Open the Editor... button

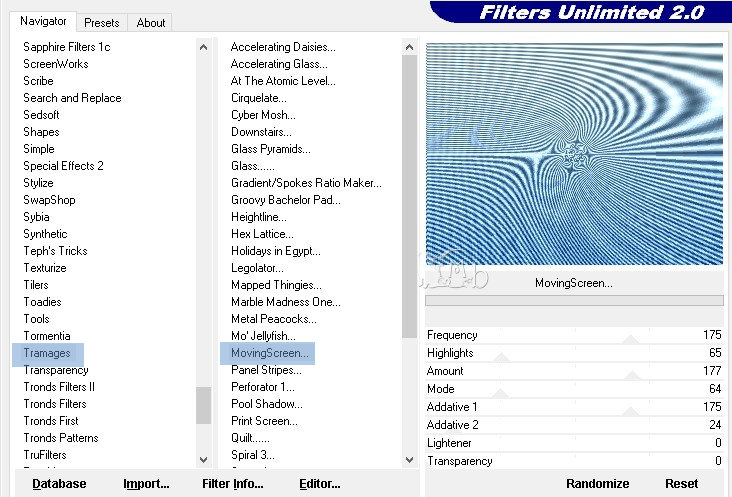(x=319, y=483)
